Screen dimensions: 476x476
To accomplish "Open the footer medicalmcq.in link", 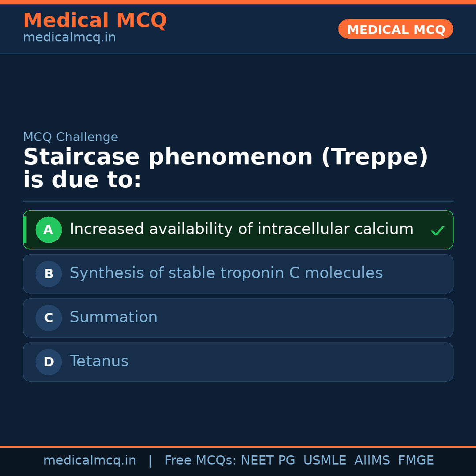I will (89, 461).
